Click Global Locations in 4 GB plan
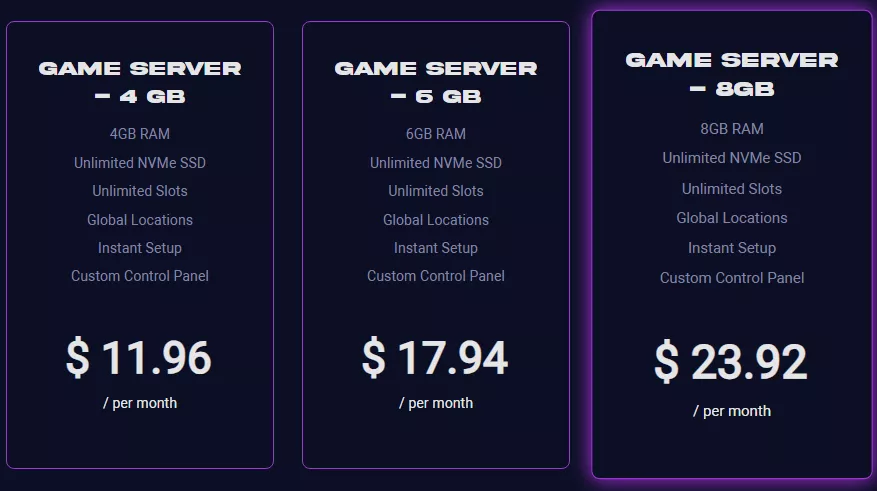The width and height of the screenshot is (877, 491). coord(140,220)
